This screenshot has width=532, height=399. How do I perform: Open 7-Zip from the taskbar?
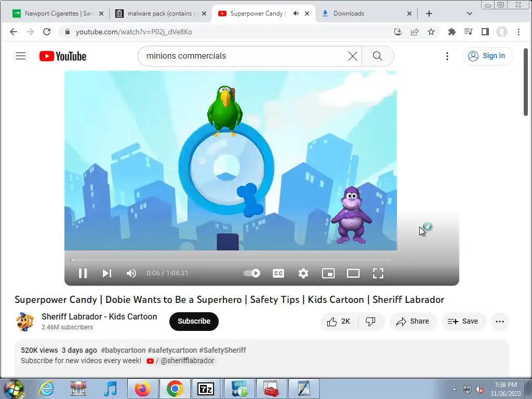(x=206, y=389)
